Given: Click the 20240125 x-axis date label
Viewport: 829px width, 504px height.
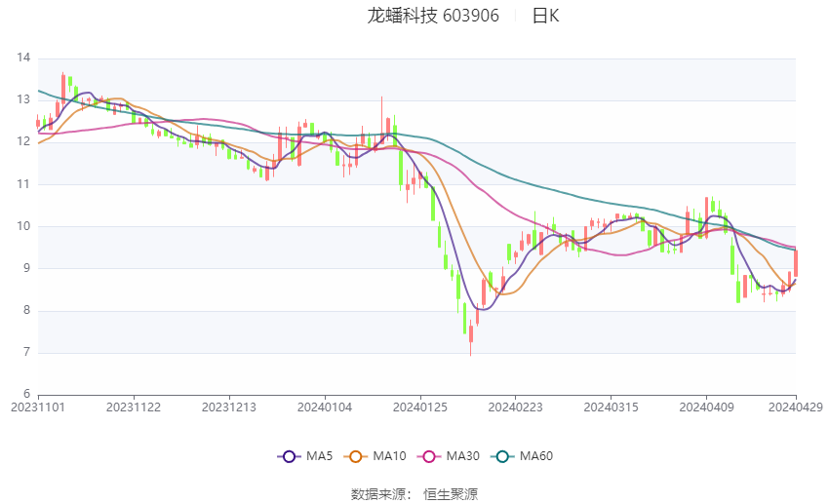Looking at the screenshot, I should tap(420, 407).
